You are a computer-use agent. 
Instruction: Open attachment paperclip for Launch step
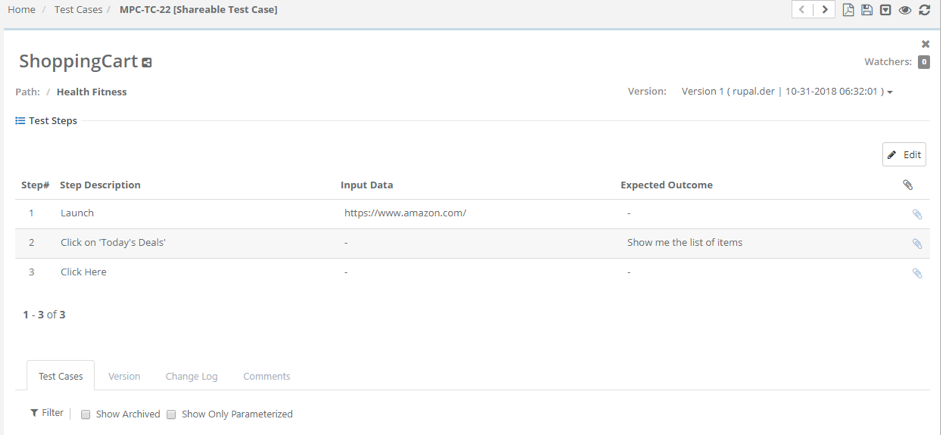[x=917, y=214]
